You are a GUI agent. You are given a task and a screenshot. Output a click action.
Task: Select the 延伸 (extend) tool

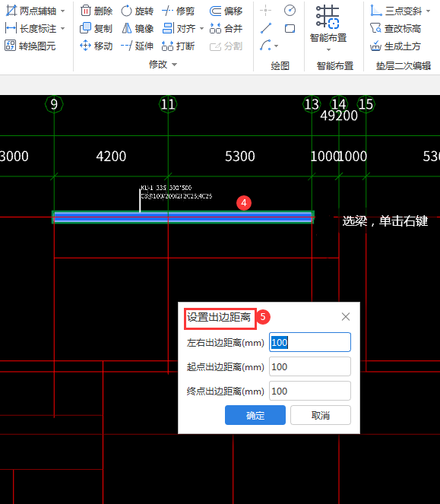tap(138, 46)
